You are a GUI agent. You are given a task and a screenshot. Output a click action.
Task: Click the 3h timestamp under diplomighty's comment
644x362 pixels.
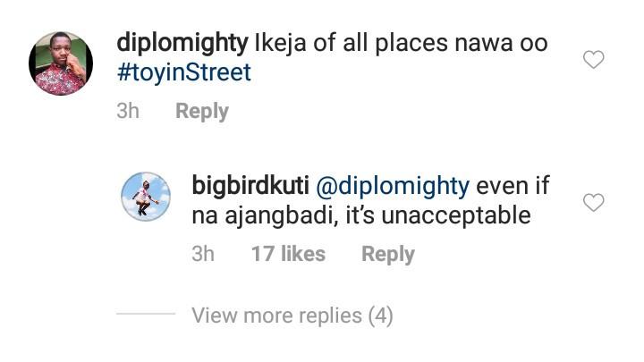(128, 111)
